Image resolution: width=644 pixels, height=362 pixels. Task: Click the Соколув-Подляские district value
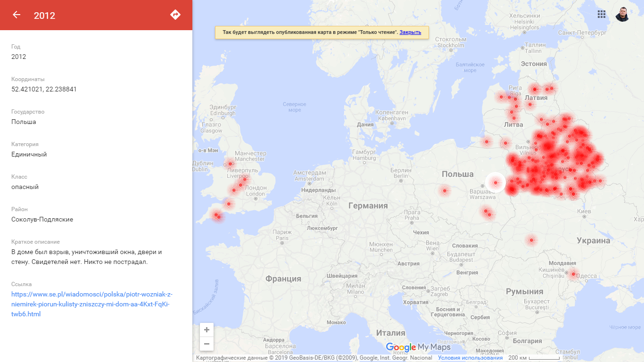[x=42, y=219]
